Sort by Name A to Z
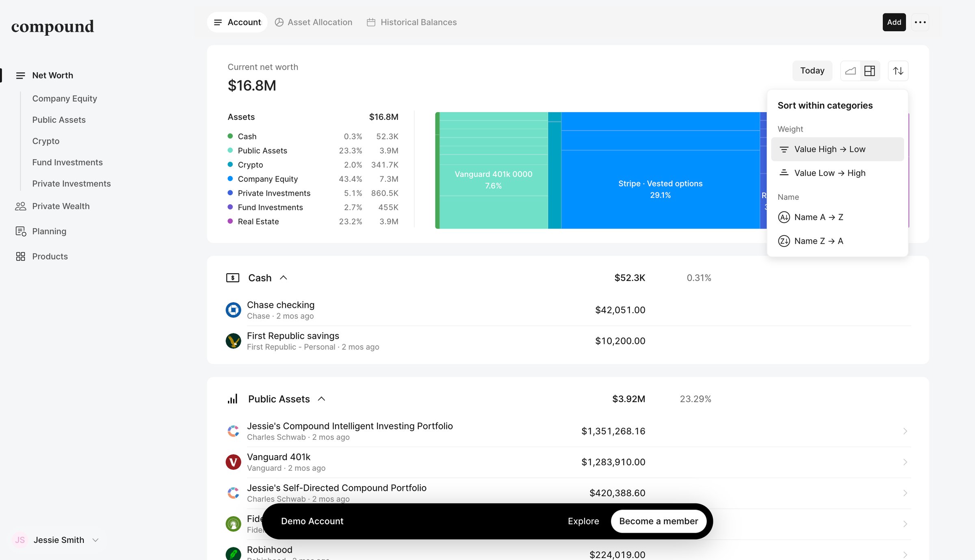Image resolution: width=975 pixels, height=560 pixels. [837, 218]
